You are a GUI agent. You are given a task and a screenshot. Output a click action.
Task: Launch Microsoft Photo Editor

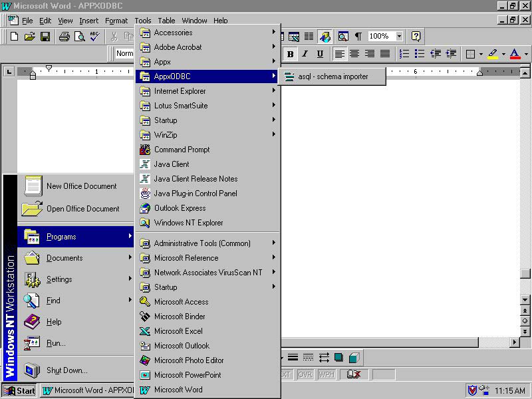[x=207, y=360]
